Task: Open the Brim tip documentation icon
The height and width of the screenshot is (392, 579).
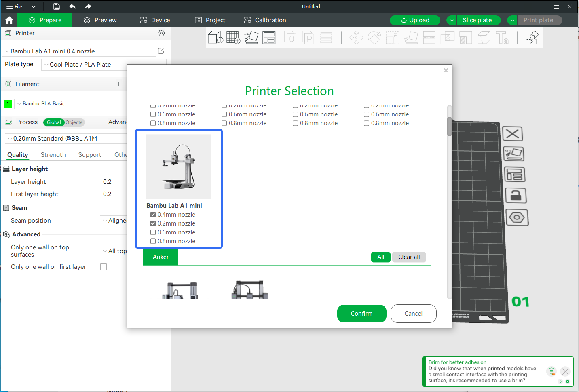Action: click(x=552, y=371)
